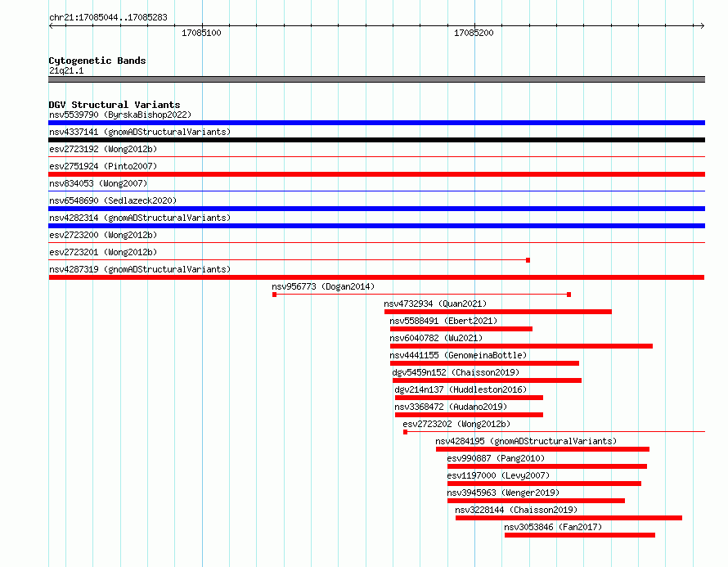Select the red bar under dgv5459n152
Screen dimensions: 728x567
487,380
